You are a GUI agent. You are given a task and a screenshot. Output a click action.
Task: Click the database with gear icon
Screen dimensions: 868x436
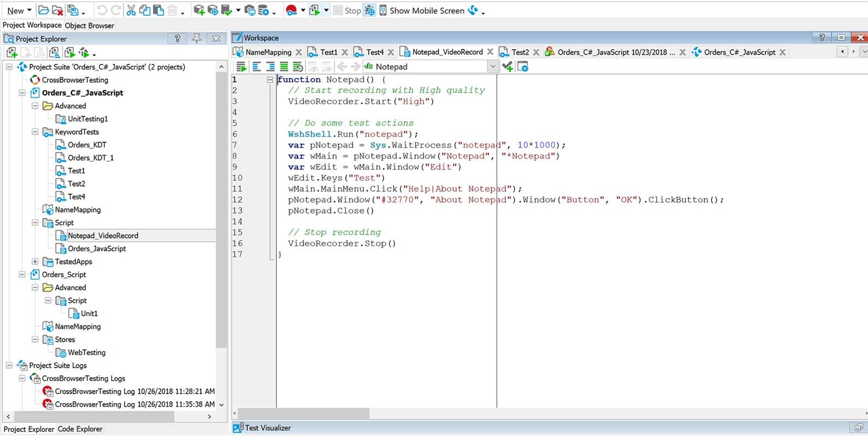[x=264, y=10]
